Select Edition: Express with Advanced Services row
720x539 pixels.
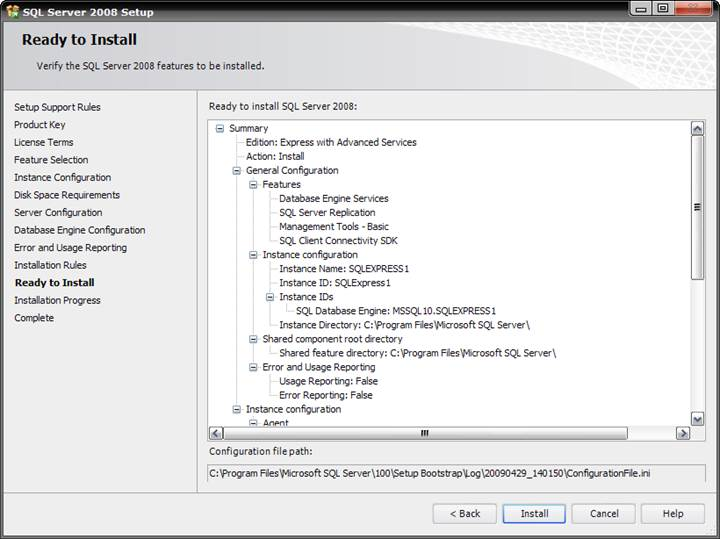pyautogui.click(x=331, y=142)
